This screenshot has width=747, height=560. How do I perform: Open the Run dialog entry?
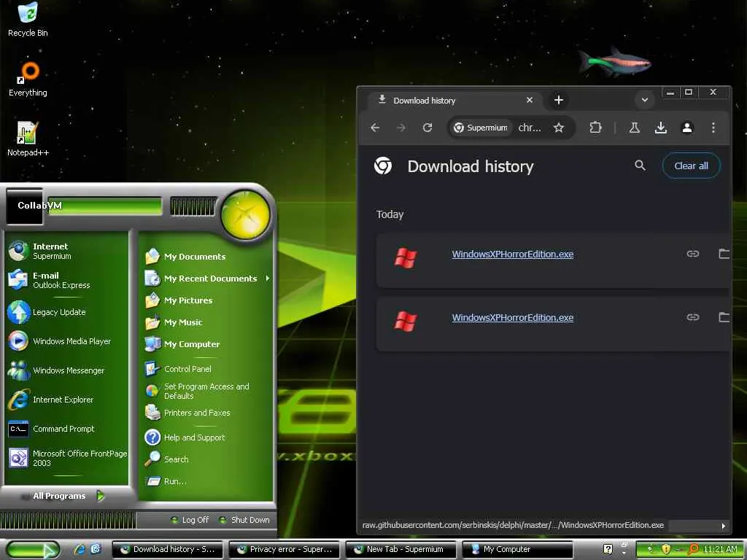click(x=206, y=481)
